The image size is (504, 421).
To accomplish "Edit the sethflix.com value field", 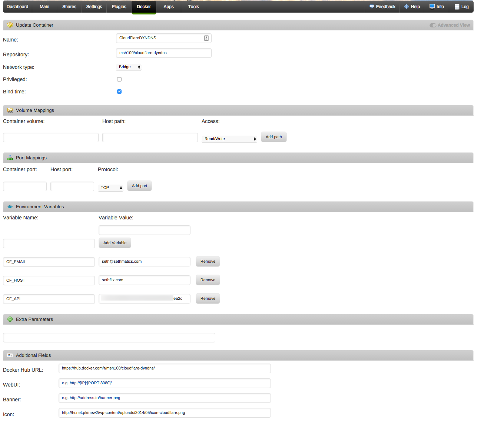I will [x=145, y=280].
